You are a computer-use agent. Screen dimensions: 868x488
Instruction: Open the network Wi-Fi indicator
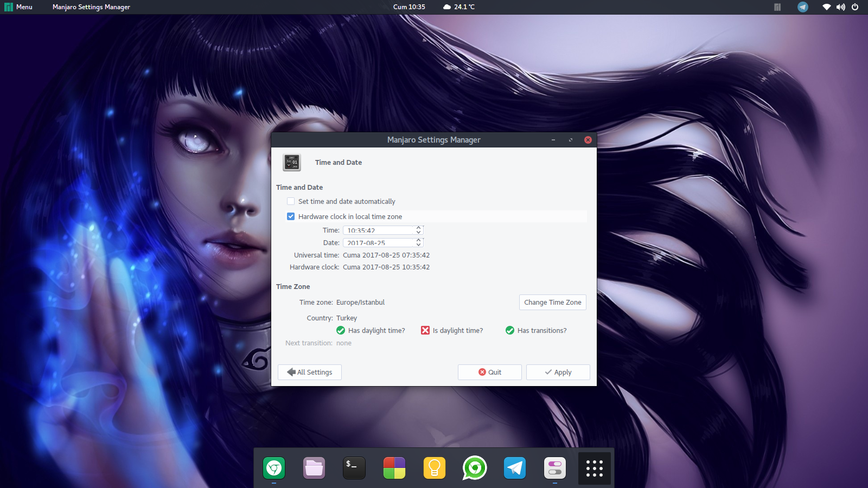coord(827,7)
